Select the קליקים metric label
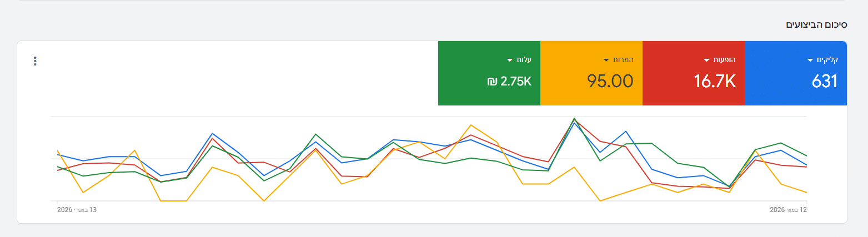 click(x=827, y=60)
